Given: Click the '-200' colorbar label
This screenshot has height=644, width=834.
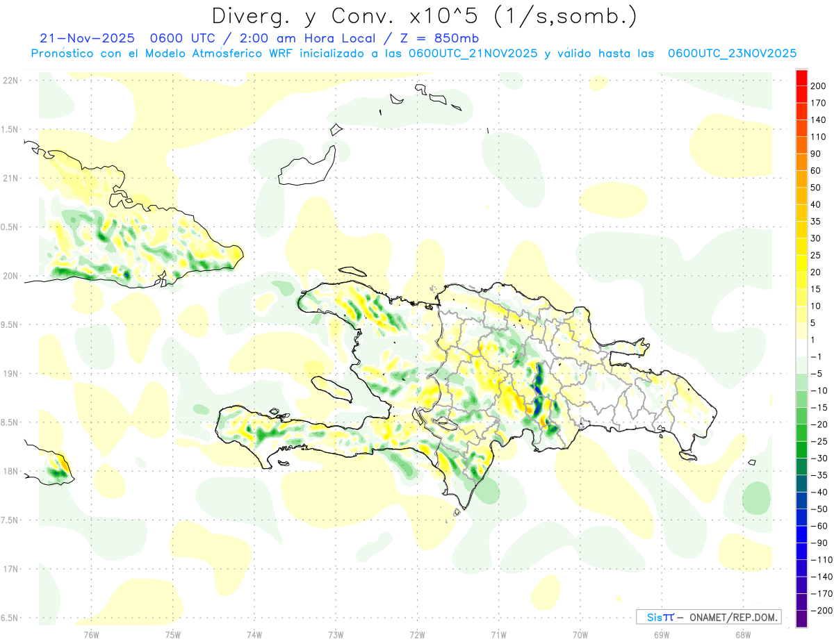Looking at the screenshot, I should click(821, 610).
